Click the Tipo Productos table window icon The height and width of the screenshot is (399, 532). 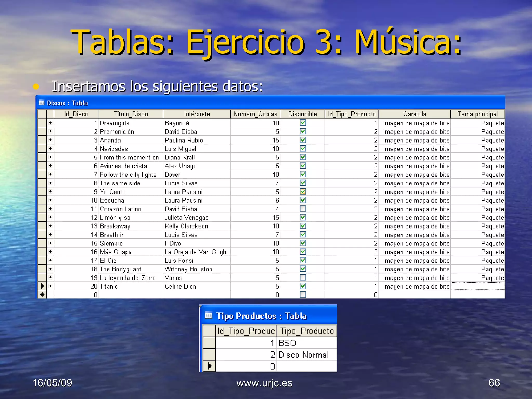click(x=208, y=316)
